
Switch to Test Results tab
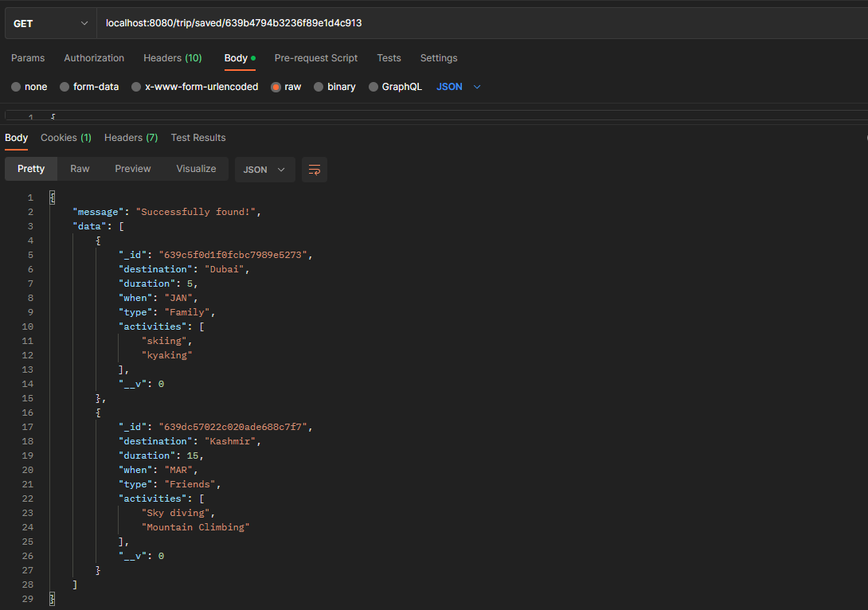pyautogui.click(x=198, y=138)
